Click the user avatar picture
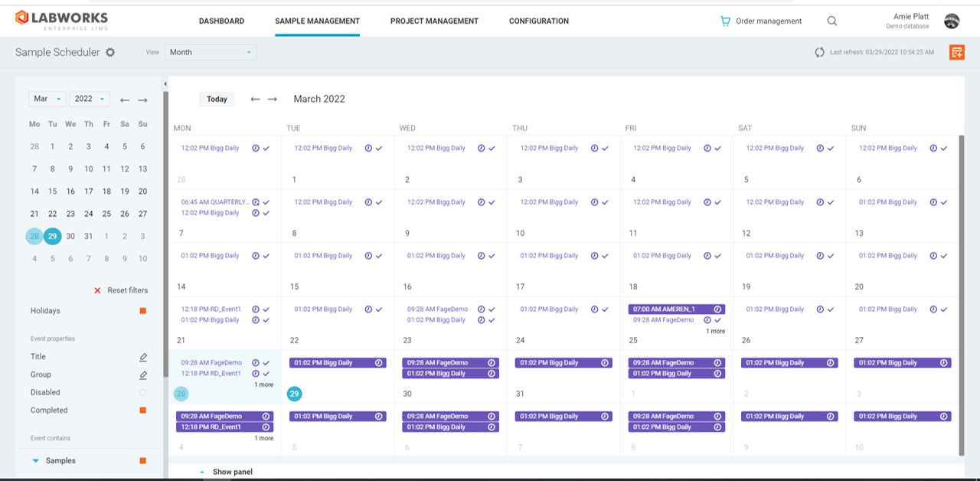The width and height of the screenshot is (980, 481). (x=952, y=21)
